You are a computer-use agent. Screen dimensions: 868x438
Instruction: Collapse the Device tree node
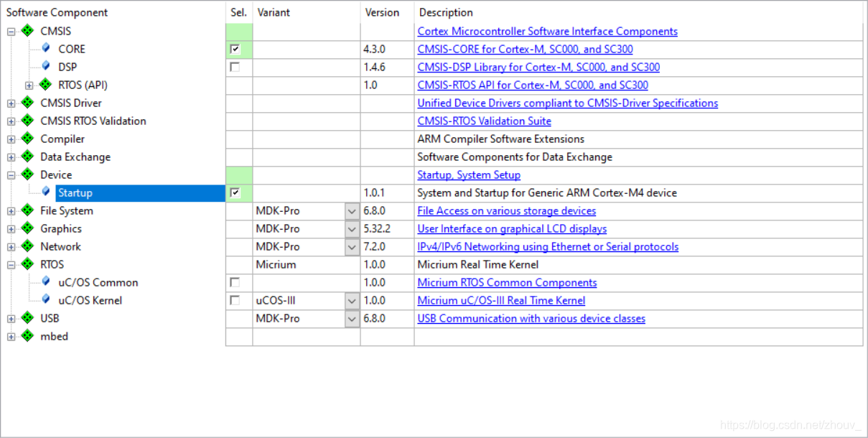(11, 175)
